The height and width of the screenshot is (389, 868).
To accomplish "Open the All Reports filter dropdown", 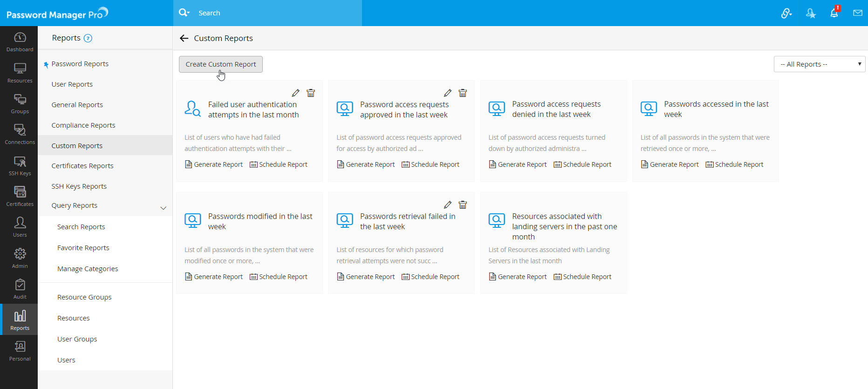I will [819, 64].
